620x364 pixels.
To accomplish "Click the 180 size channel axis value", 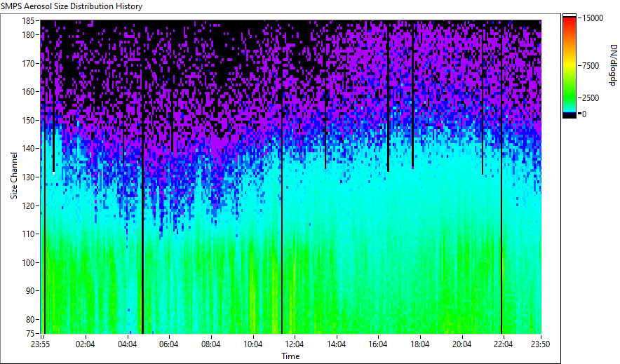I will tap(29, 35).
